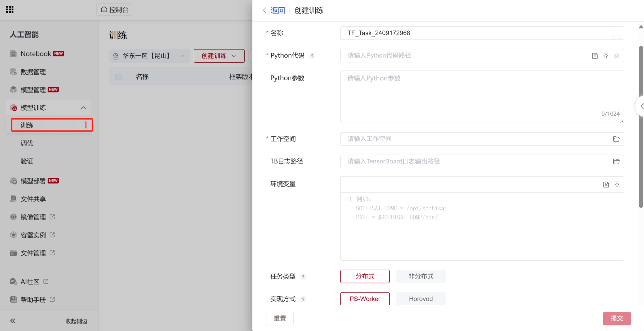Click the eye preview icon in Python代码 field
644x331 pixels.
(x=616, y=56)
